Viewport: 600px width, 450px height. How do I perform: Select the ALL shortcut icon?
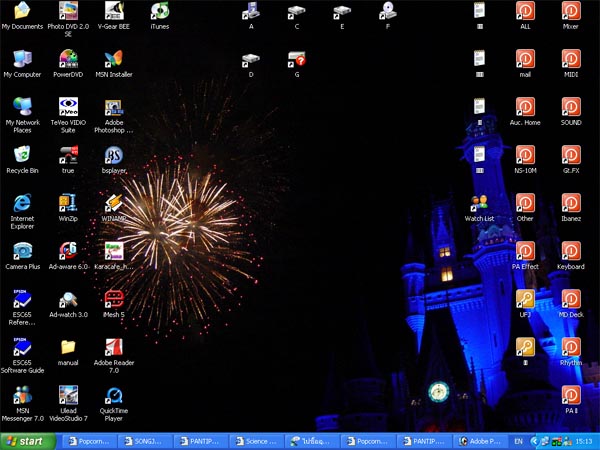525,11
